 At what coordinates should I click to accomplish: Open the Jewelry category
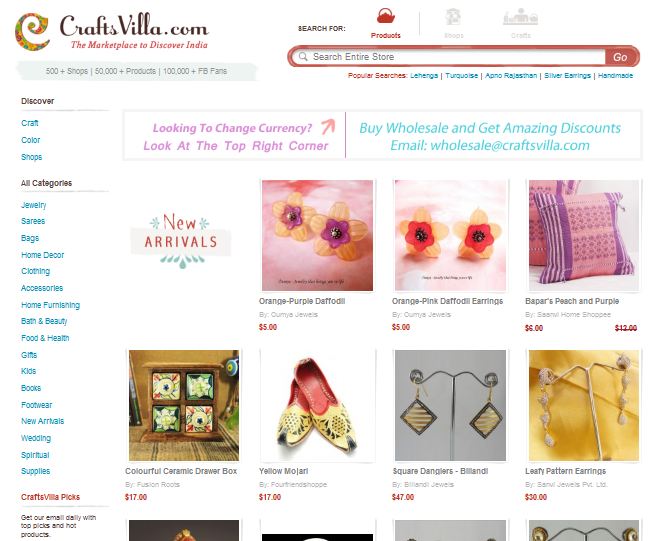pos(34,205)
